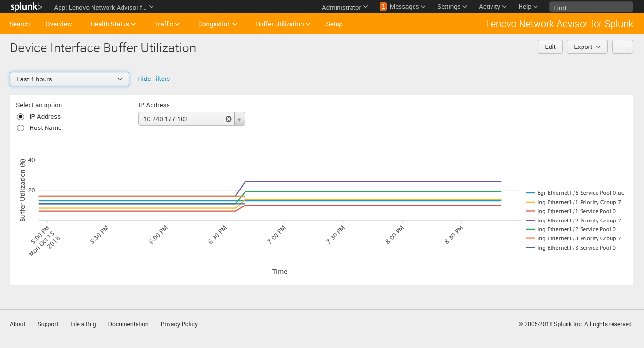Open the Settings menu

pos(452,7)
